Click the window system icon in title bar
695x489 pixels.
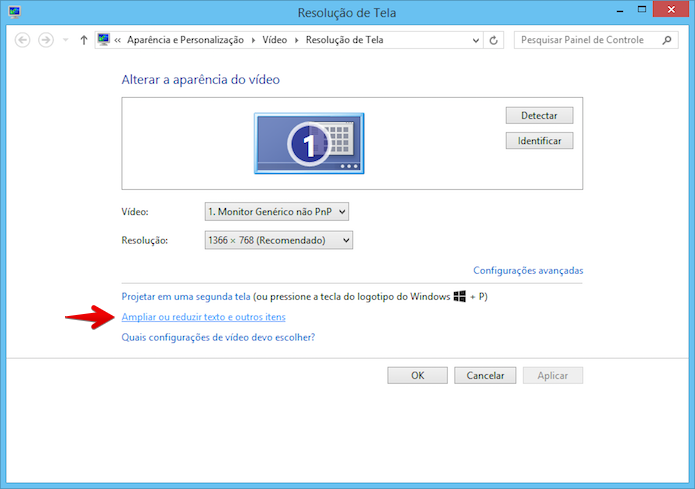click(x=14, y=12)
